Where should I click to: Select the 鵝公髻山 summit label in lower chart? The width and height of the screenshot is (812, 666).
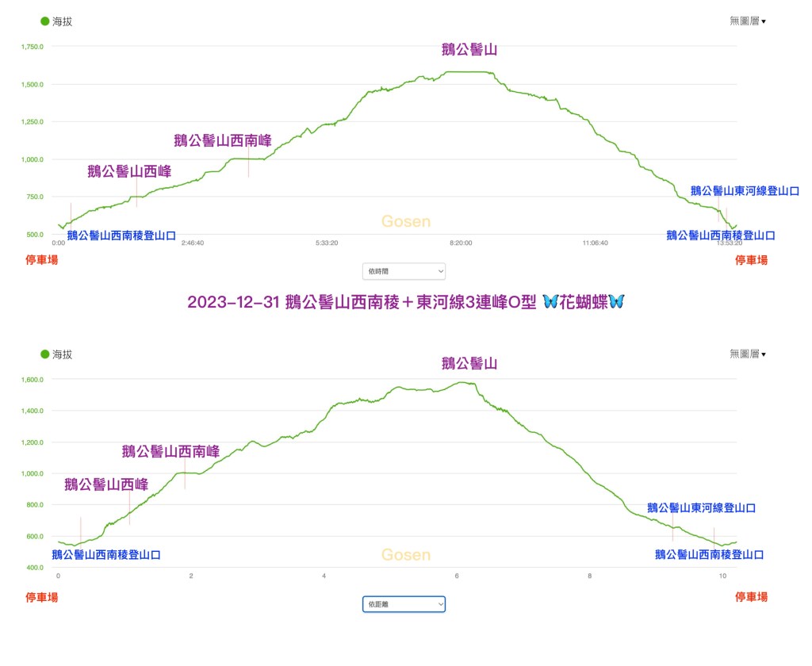(469, 364)
